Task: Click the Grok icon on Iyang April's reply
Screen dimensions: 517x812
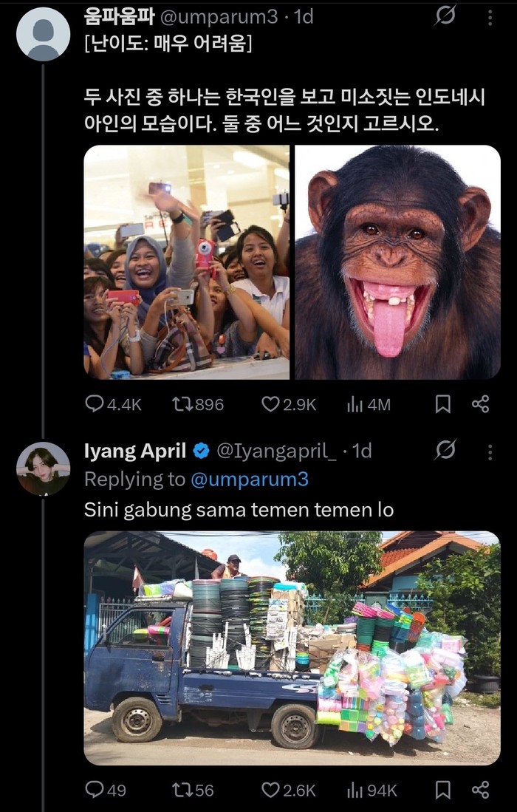Action: (445, 449)
